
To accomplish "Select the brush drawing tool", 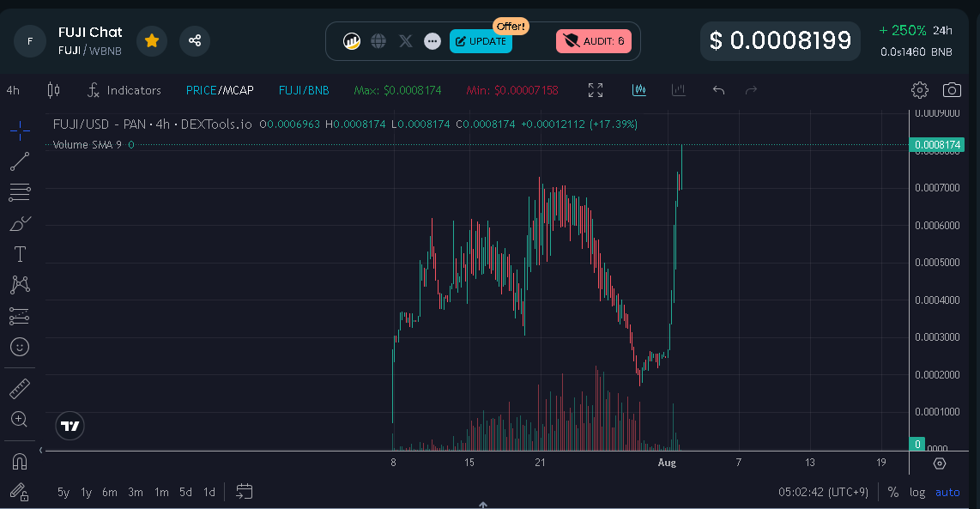I will click(20, 223).
